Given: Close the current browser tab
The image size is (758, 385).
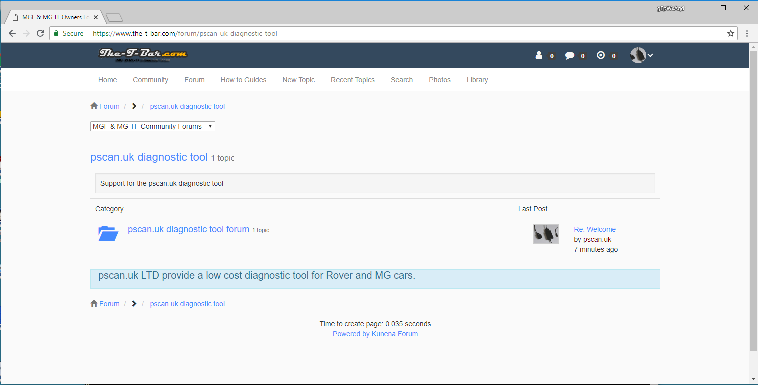Looking at the screenshot, I should (x=96, y=17).
